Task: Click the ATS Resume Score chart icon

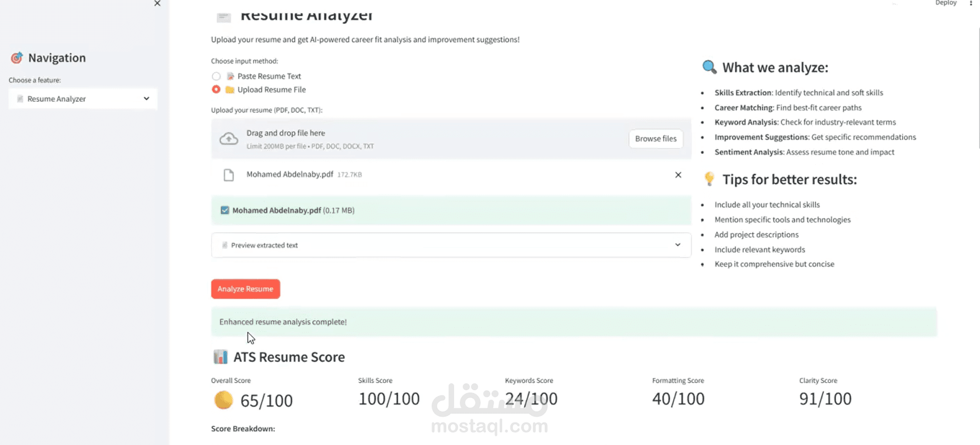Action: pos(221,357)
